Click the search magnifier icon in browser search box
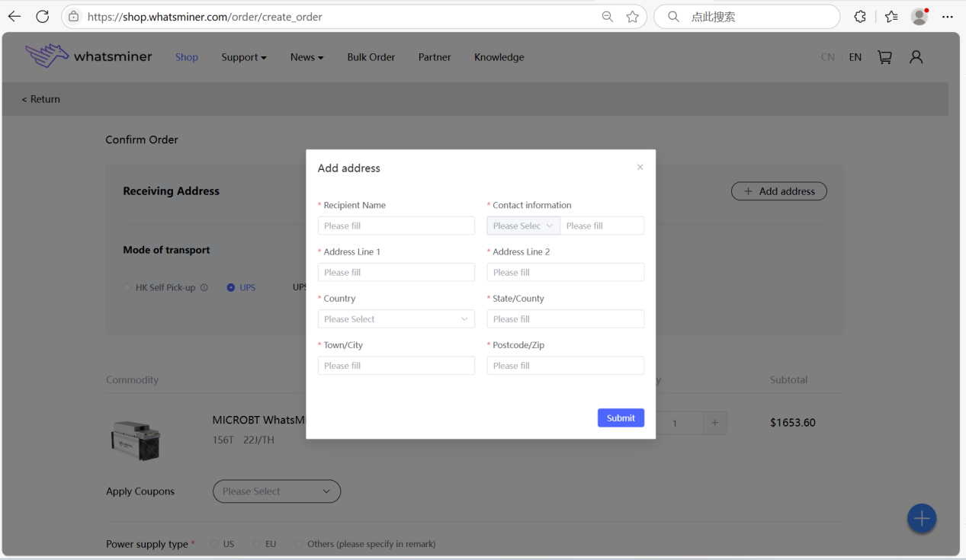 673,16
